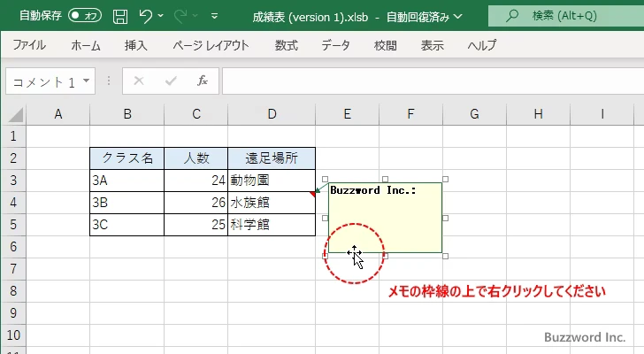Click the クラス名 header cell
Screen dimensions: 644x354
click(126, 158)
